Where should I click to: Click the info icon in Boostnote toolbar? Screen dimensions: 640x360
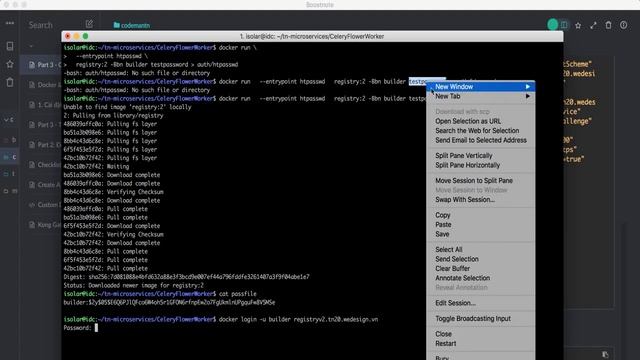click(x=623, y=25)
